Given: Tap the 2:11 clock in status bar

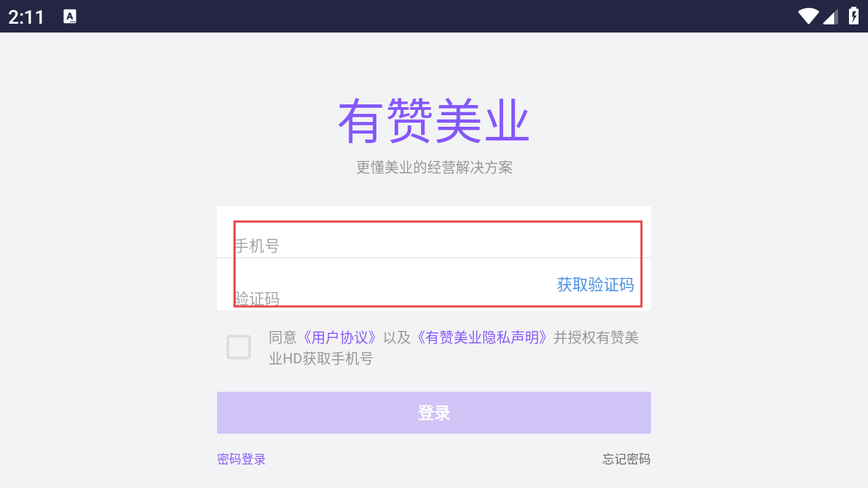Looking at the screenshot, I should (26, 17).
